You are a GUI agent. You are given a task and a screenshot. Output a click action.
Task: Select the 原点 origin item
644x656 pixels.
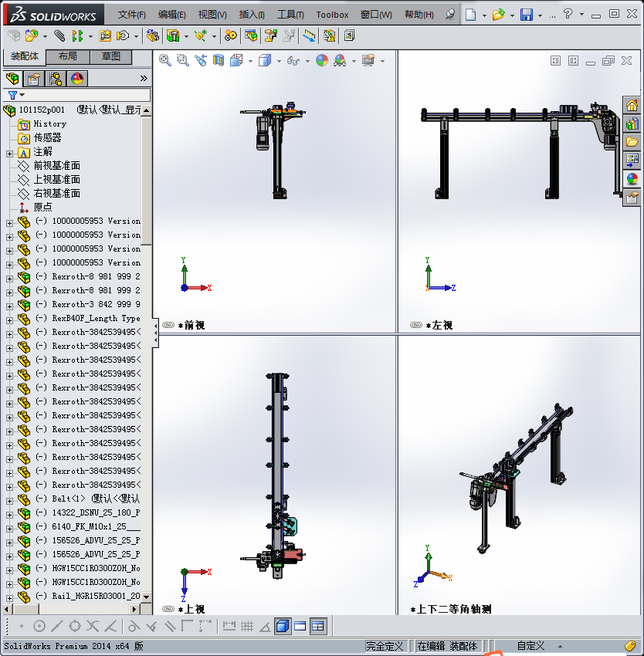point(42,207)
